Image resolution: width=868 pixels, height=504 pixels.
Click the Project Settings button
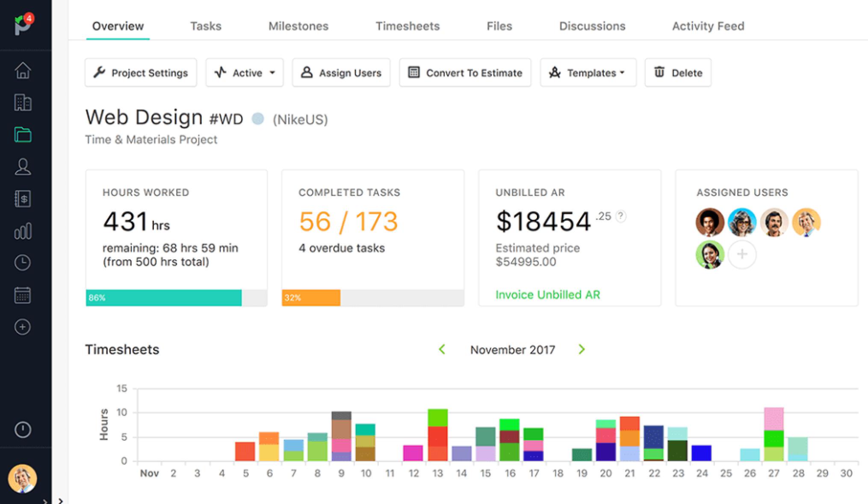[x=141, y=73]
